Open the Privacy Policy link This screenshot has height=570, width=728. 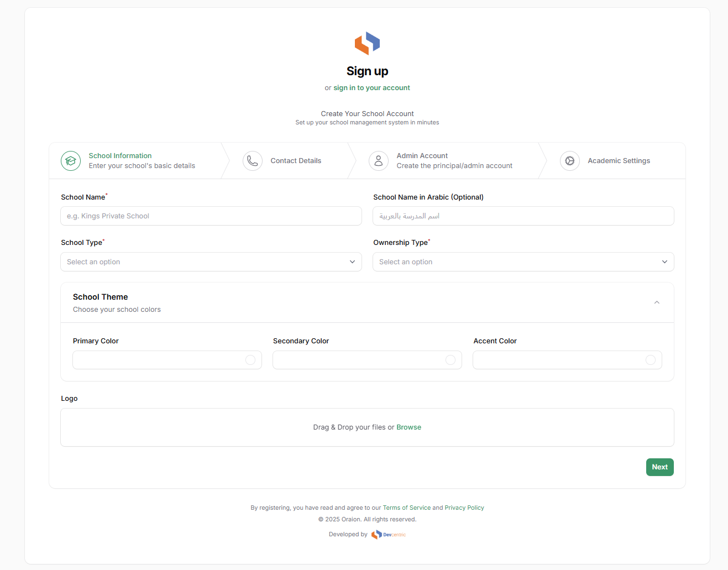pos(464,508)
